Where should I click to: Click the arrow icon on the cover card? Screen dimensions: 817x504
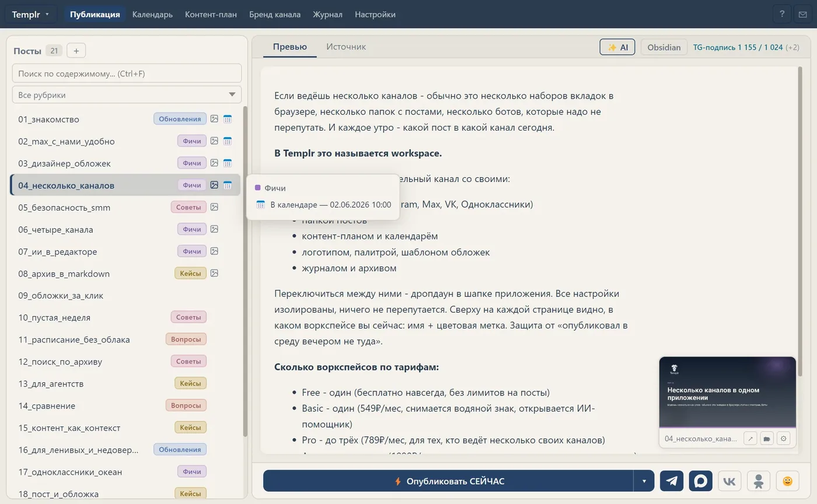pos(750,438)
